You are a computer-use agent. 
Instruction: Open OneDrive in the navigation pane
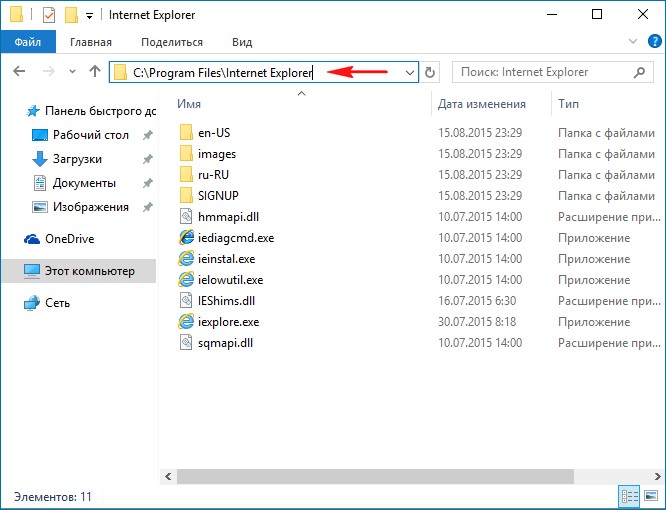tap(69, 239)
